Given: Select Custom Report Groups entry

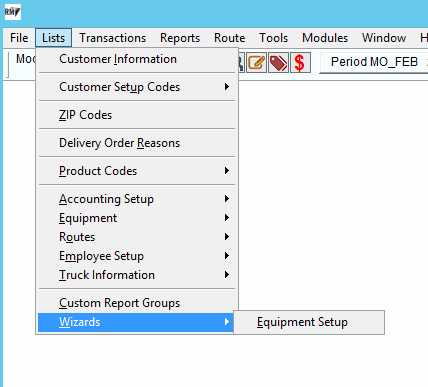Looking at the screenshot, I should (x=137, y=303).
